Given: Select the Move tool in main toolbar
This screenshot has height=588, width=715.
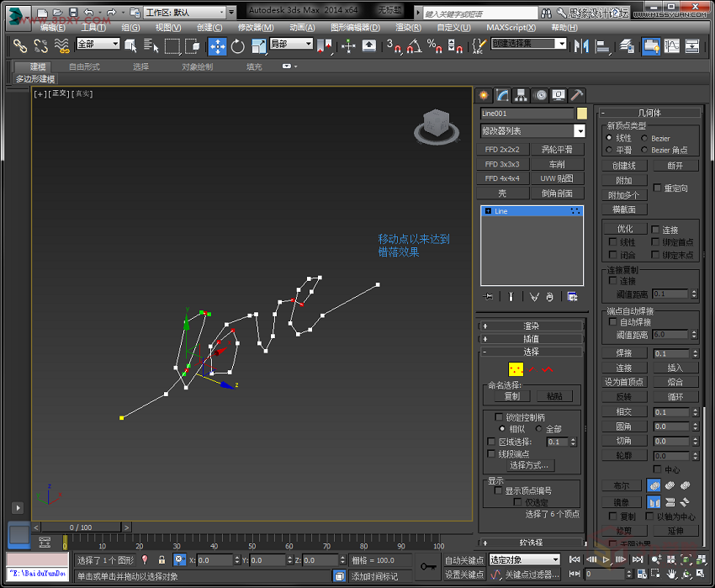Looking at the screenshot, I should [218, 46].
